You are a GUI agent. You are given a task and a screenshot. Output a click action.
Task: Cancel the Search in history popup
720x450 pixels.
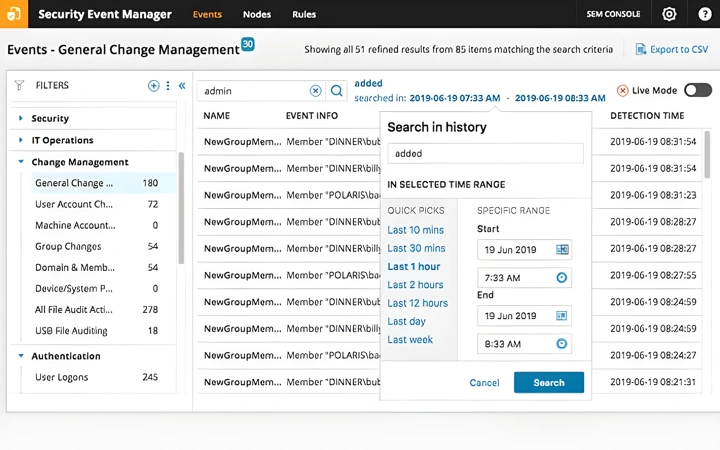point(484,382)
